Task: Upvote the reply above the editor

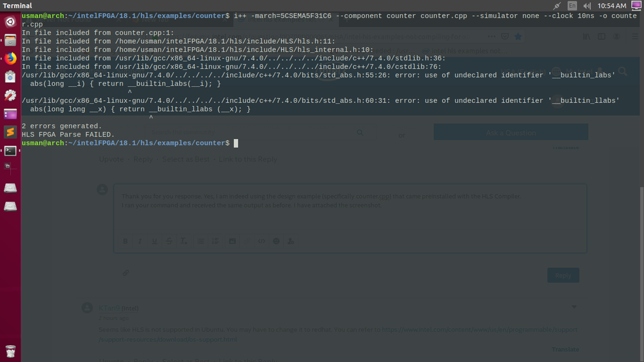Action: point(112,159)
